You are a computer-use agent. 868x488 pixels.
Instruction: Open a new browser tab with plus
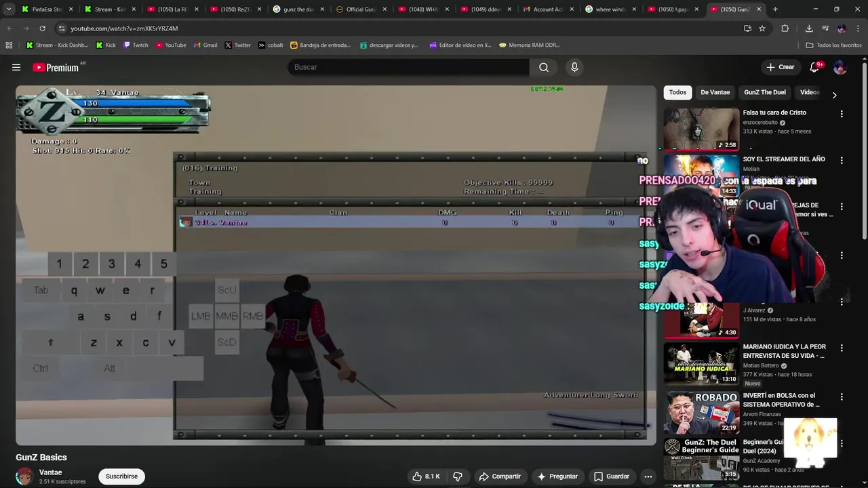point(775,9)
